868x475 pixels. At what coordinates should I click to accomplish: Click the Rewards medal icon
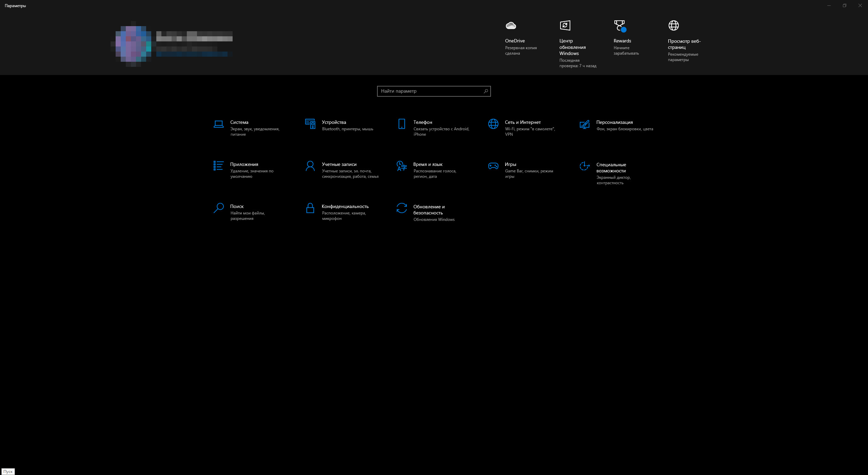[620, 26]
